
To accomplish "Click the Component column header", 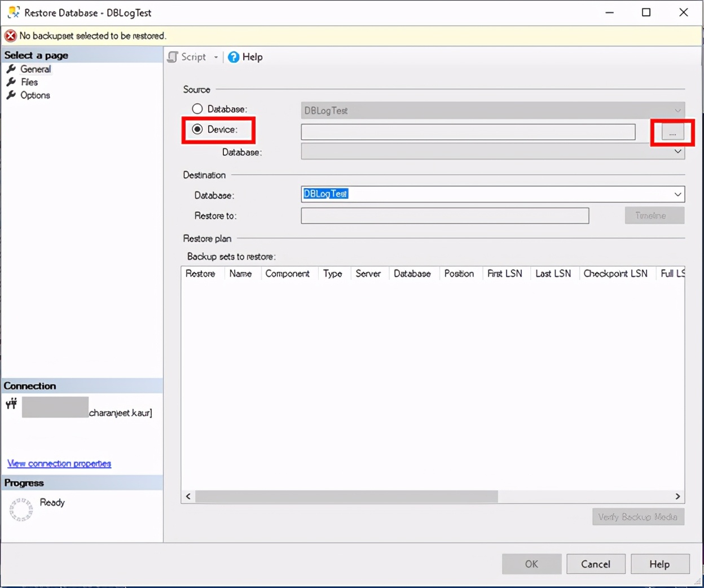I will click(289, 274).
